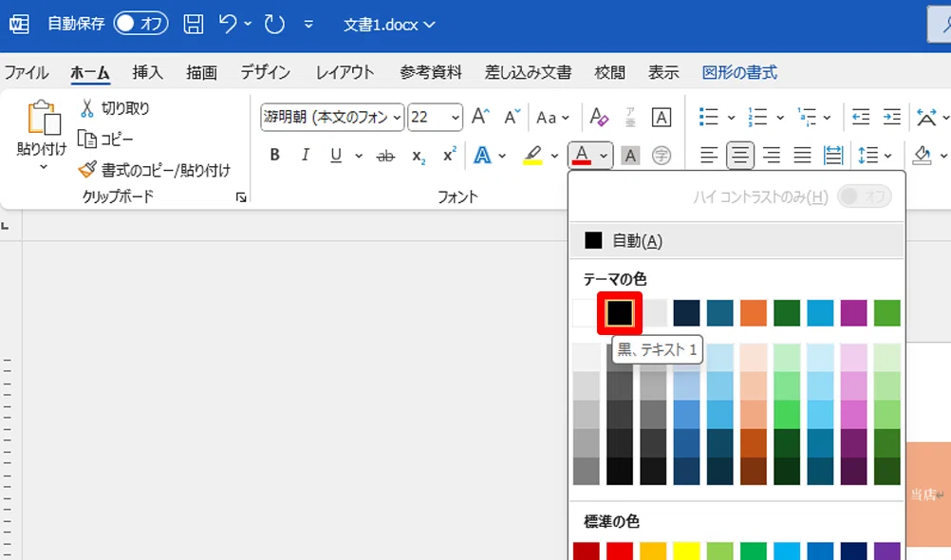Pick the purple theme color swatch
951x560 pixels.
coord(853,313)
